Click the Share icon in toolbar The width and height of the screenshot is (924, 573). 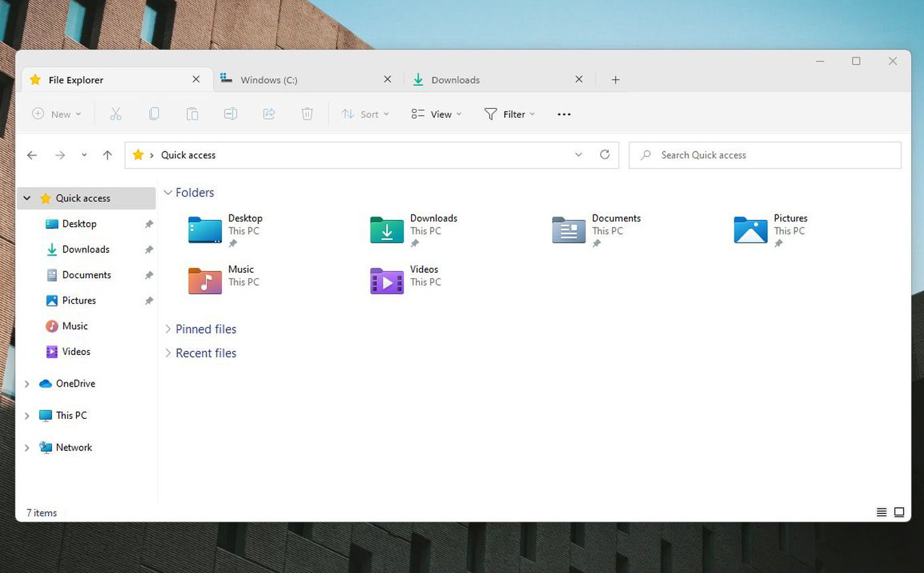(269, 114)
